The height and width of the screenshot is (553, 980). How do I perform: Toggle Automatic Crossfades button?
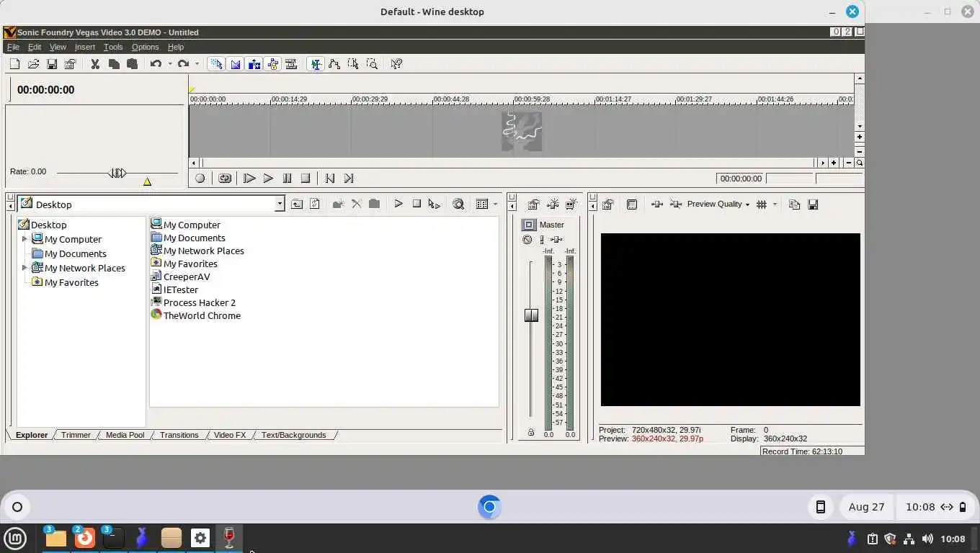pyautogui.click(x=235, y=64)
